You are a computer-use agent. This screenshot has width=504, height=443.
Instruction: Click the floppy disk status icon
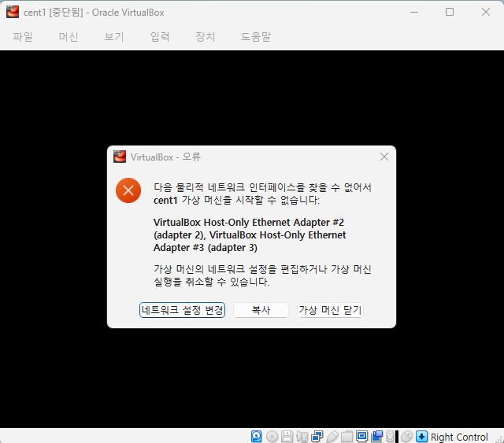[x=287, y=437]
